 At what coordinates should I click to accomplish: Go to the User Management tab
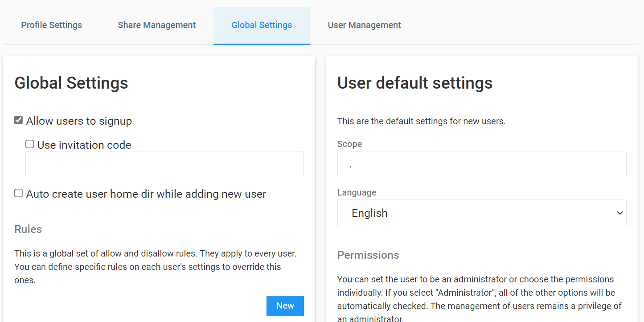[364, 25]
